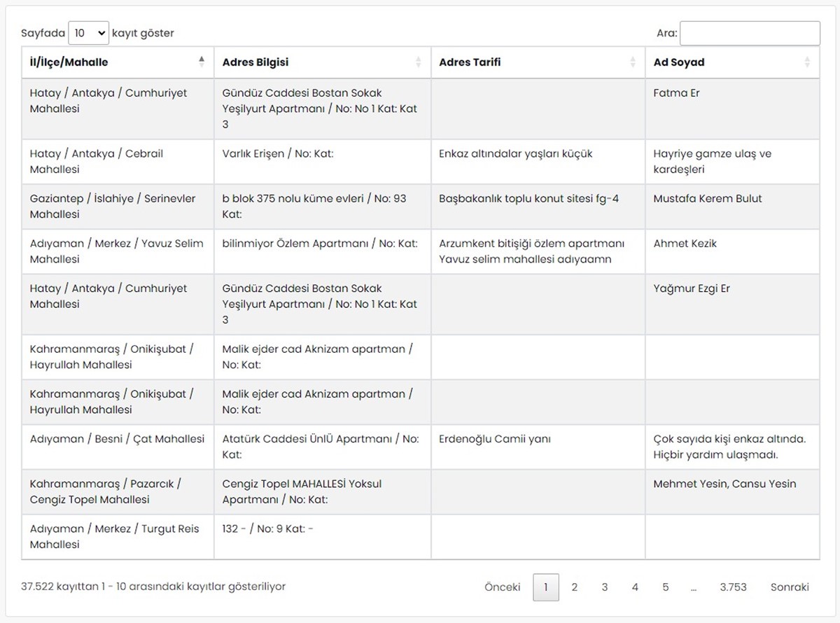This screenshot has height=623, width=840.
Task: Go to Sonraki page
Action: coord(790,587)
